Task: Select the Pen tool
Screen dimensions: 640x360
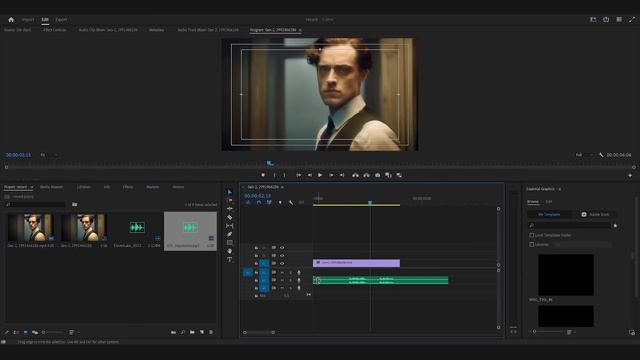Action: (230, 234)
